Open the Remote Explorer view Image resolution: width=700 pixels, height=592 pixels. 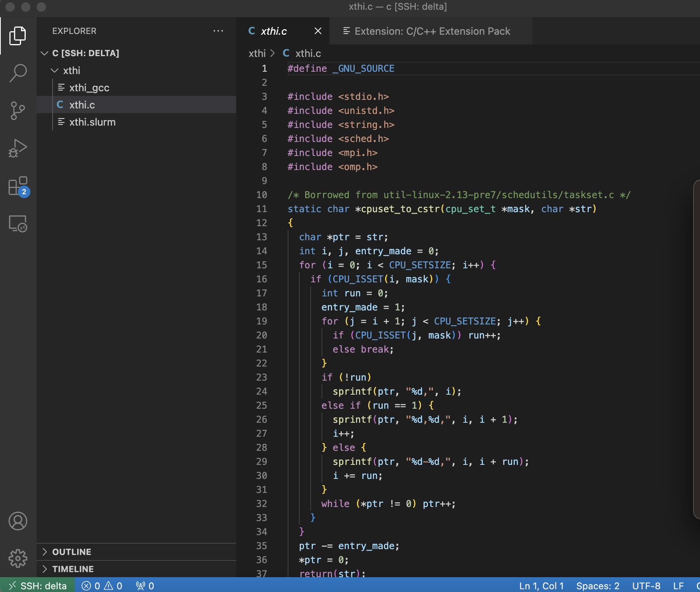tap(18, 223)
